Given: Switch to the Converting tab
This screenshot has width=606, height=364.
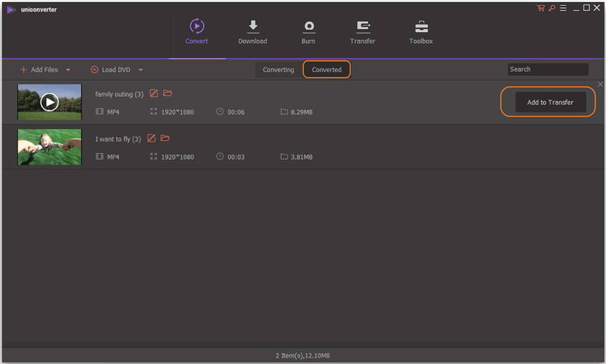Looking at the screenshot, I should click(x=278, y=70).
